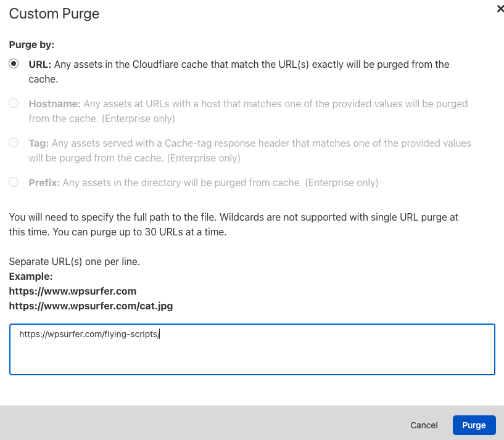The height and width of the screenshot is (440, 504).
Task: Click the "Prefix:" option label text
Action: [44, 182]
